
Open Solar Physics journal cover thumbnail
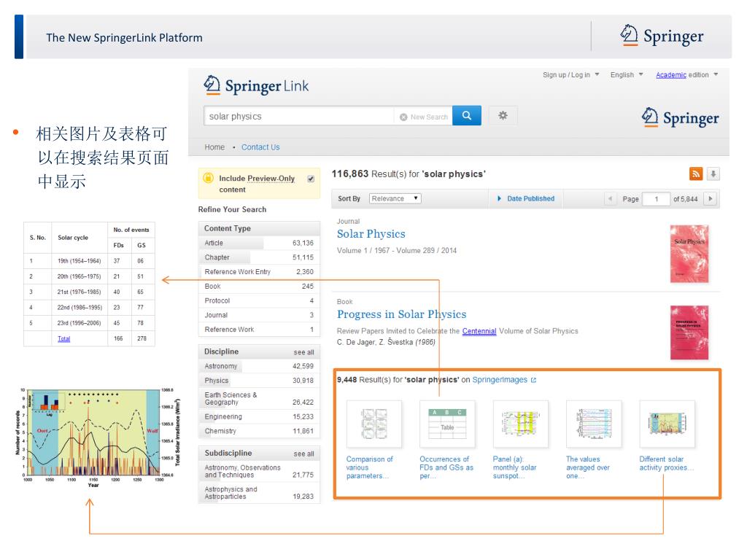tap(689, 254)
